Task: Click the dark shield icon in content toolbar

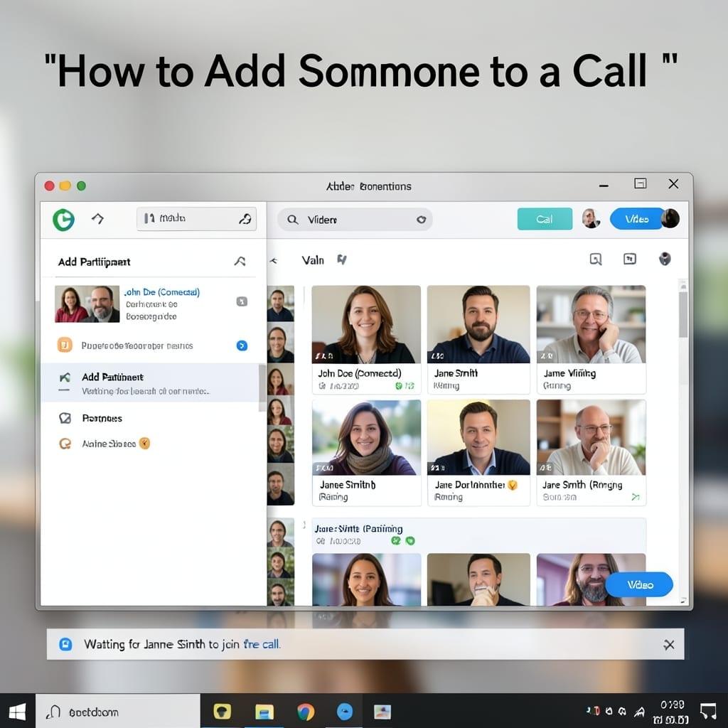Action: pos(665,259)
